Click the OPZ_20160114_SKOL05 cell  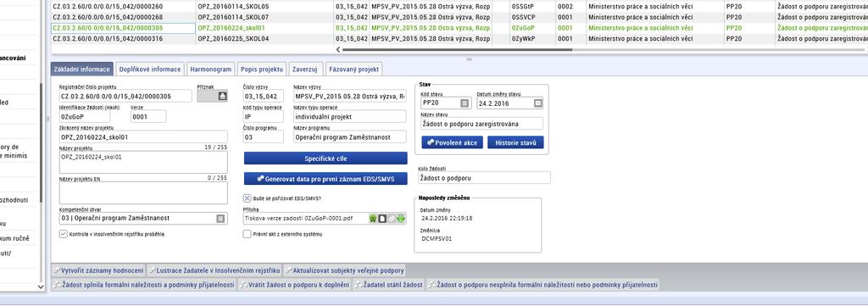pos(264,7)
